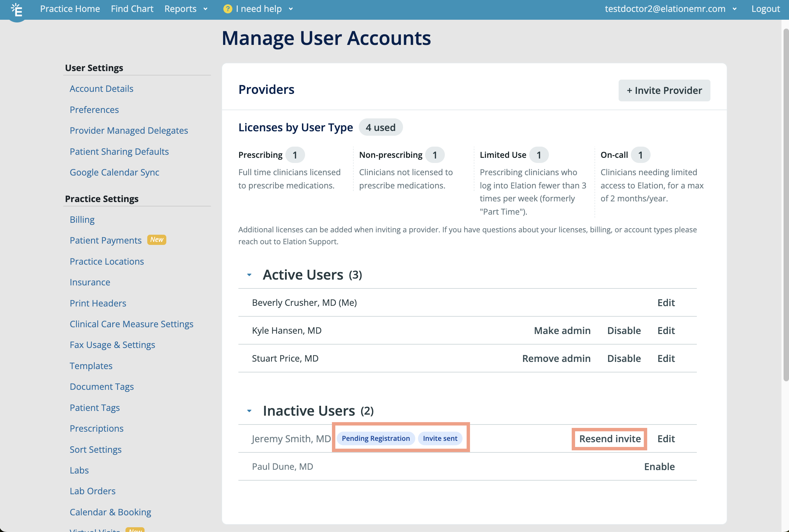Click the Invite Provider button

[x=664, y=90]
